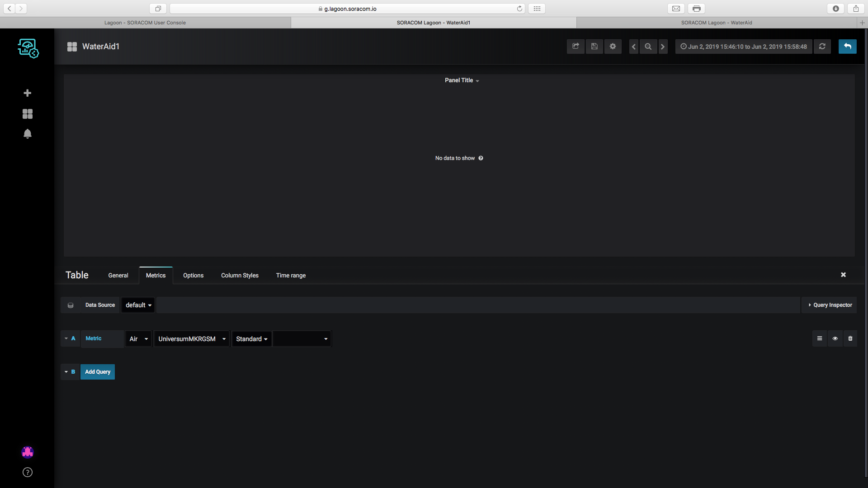Click the refresh dashboard icon
Viewport: 868px width, 488px height.
point(822,47)
